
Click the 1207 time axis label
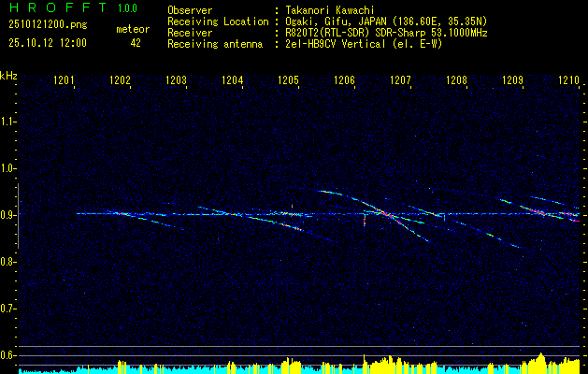(400, 79)
